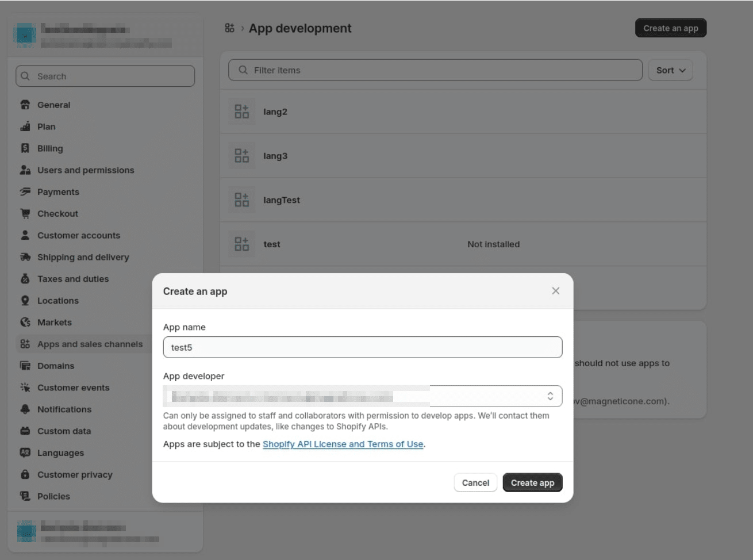Click the sidebar Search field
This screenshot has width=753, height=560.
coord(105,76)
